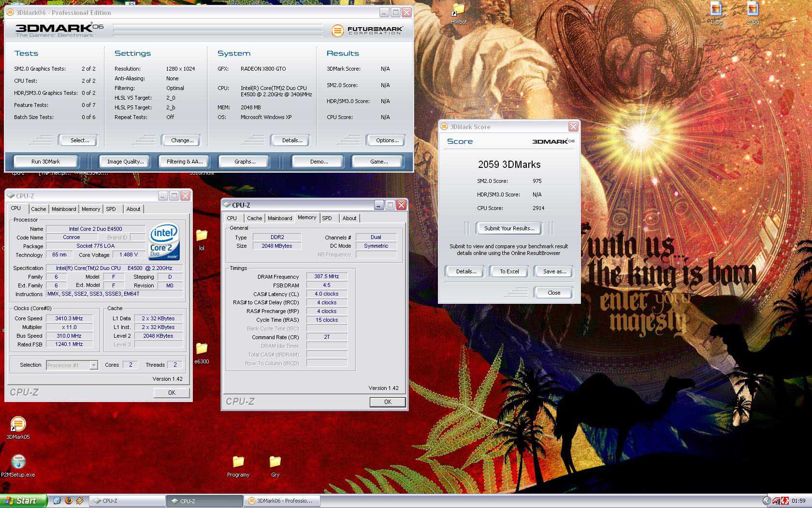This screenshot has width=812, height=508.
Task: Switch to Cache tab in left CPU-Z
Action: pyautogui.click(x=39, y=209)
